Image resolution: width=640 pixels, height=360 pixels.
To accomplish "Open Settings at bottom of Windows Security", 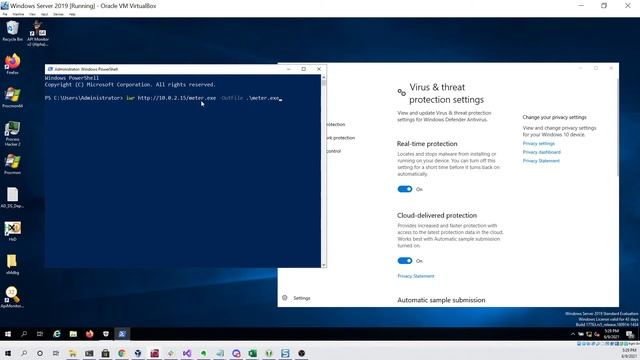I will (296, 298).
